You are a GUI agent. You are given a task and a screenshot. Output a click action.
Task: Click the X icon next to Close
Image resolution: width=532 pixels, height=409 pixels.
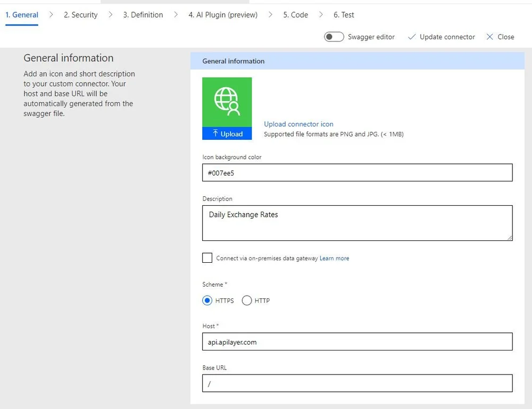point(491,37)
